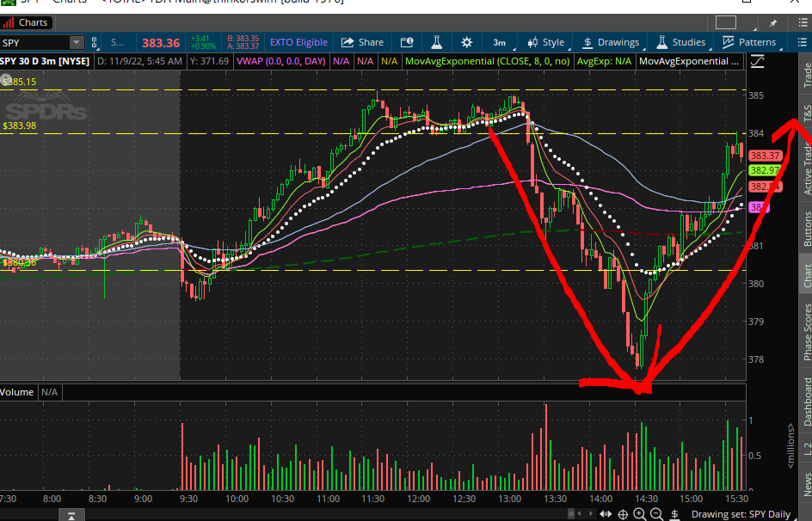This screenshot has width=812, height=521.
Task: Open chart settings gear icon
Action: [x=466, y=42]
